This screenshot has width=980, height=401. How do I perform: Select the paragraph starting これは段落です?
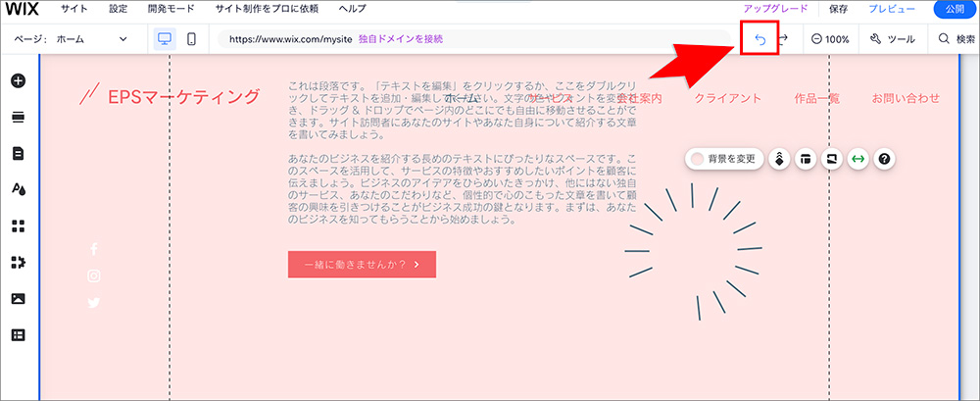(x=464, y=110)
